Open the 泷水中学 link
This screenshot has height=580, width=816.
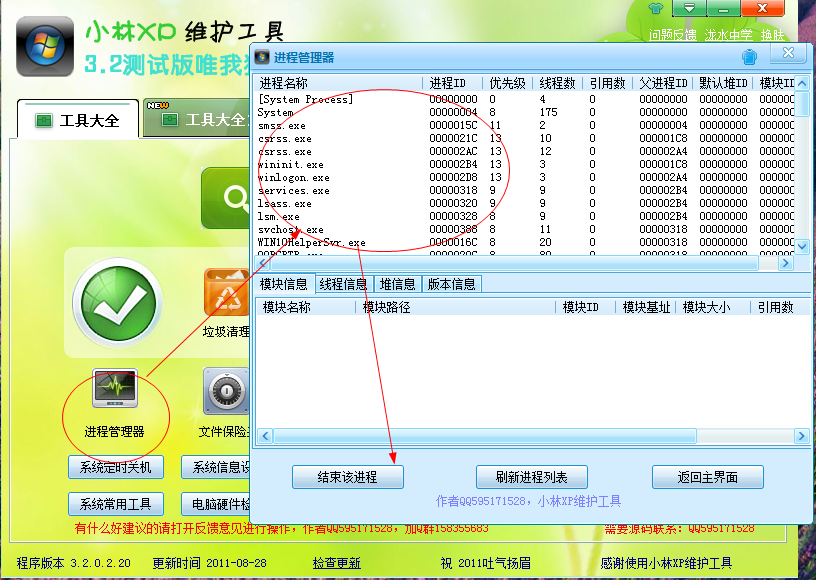(729, 35)
